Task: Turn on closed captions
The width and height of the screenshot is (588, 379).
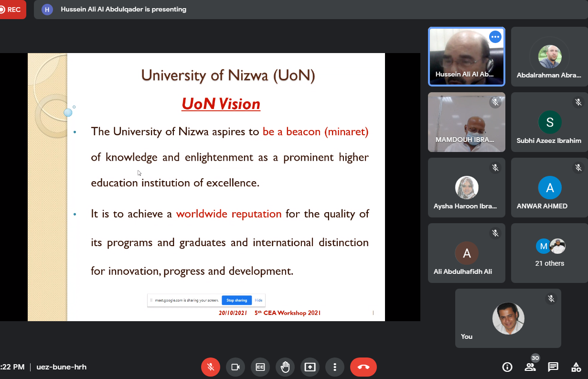Action: pyautogui.click(x=260, y=367)
